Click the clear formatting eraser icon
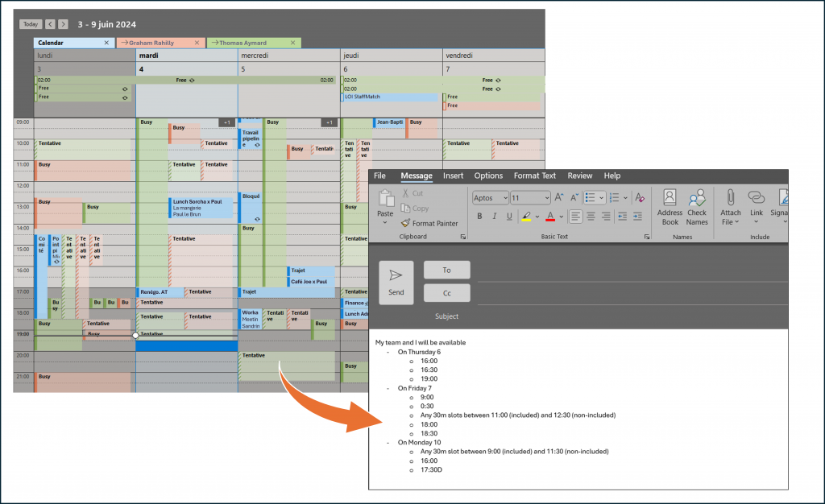The width and height of the screenshot is (825, 504). pyautogui.click(x=639, y=197)
